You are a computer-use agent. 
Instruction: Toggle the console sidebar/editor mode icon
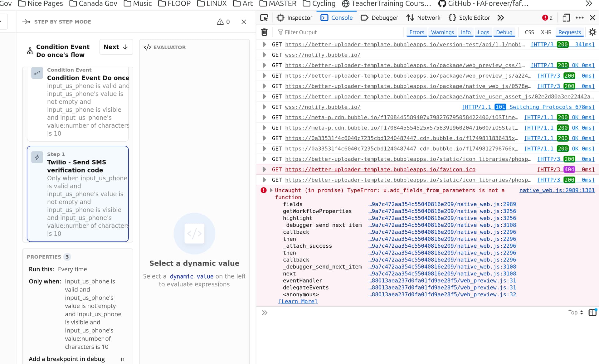pyautogui.click(x=592, y=313)
